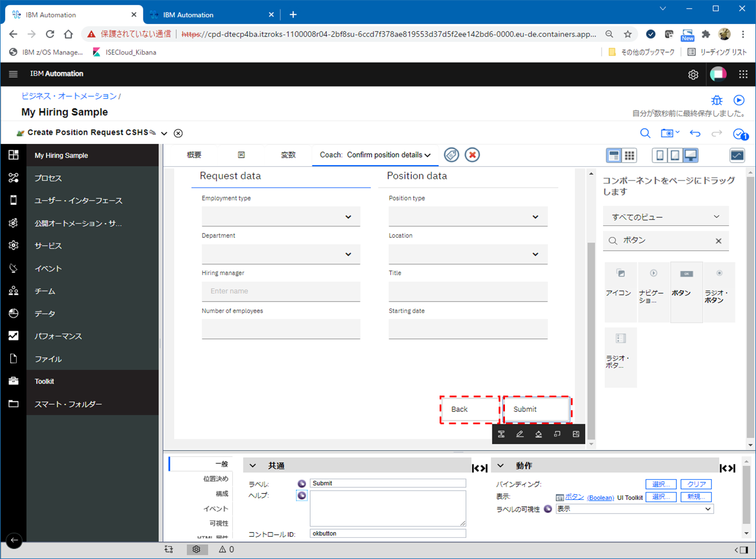
Task: Click the image icon on Submit toolbar
Action: (x=576, y=434)
